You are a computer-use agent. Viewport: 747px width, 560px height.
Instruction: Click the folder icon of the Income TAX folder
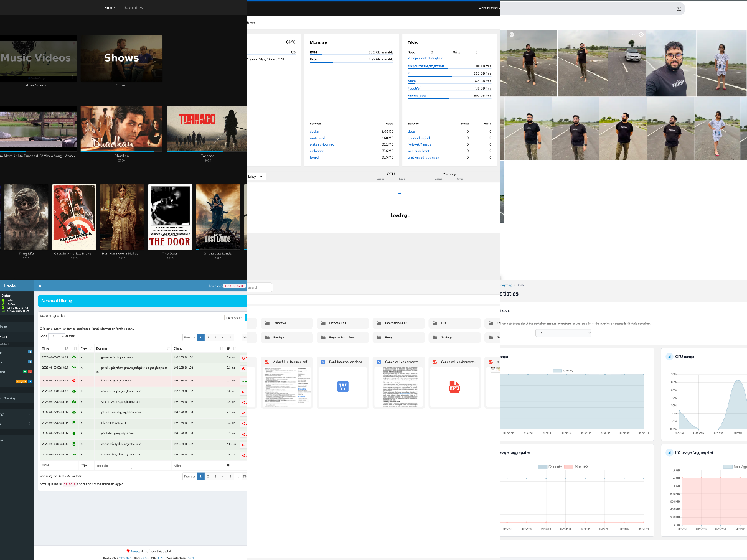(x=322, y=323)
